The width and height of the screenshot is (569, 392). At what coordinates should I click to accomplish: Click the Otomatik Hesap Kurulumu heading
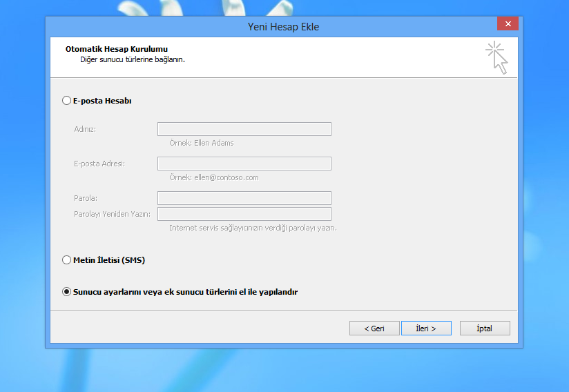117,49
